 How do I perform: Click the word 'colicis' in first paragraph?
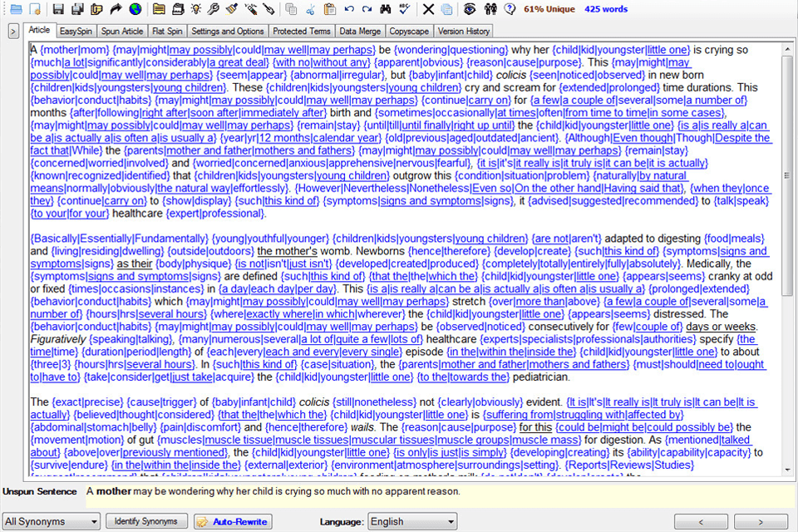pyautogui.click(x=511, y=75)
